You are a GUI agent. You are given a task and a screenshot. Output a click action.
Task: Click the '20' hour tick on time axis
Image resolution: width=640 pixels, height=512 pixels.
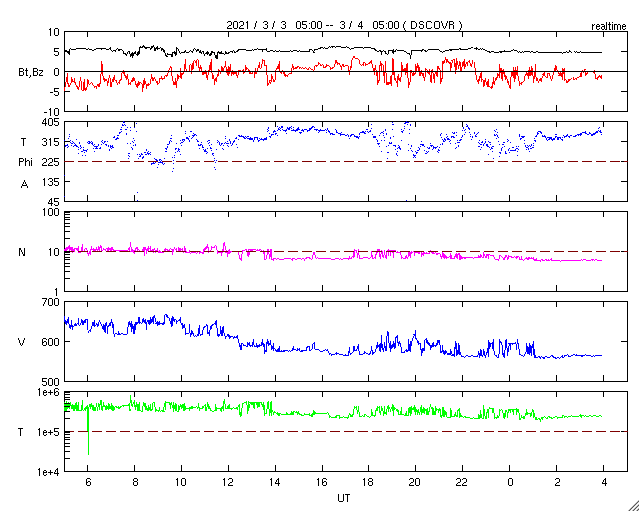(x=416, y=483)
